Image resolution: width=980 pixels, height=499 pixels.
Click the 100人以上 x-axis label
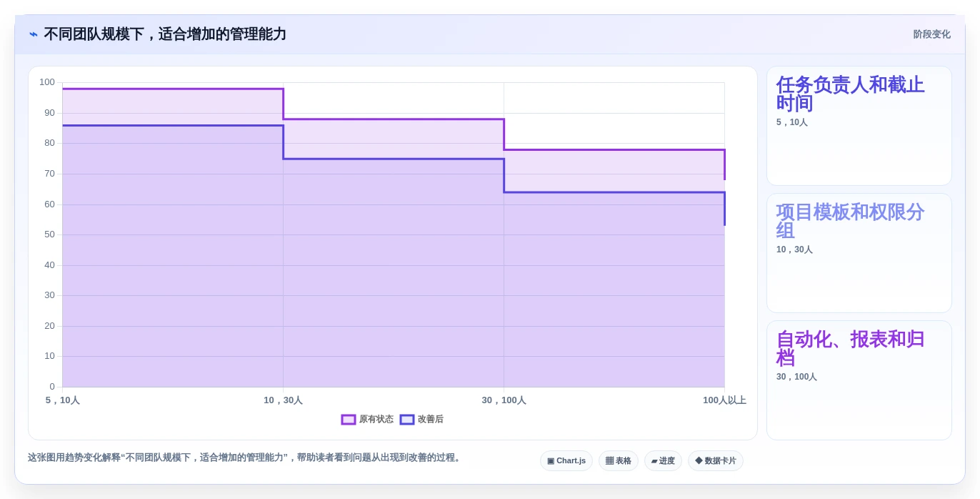point(724,400)
